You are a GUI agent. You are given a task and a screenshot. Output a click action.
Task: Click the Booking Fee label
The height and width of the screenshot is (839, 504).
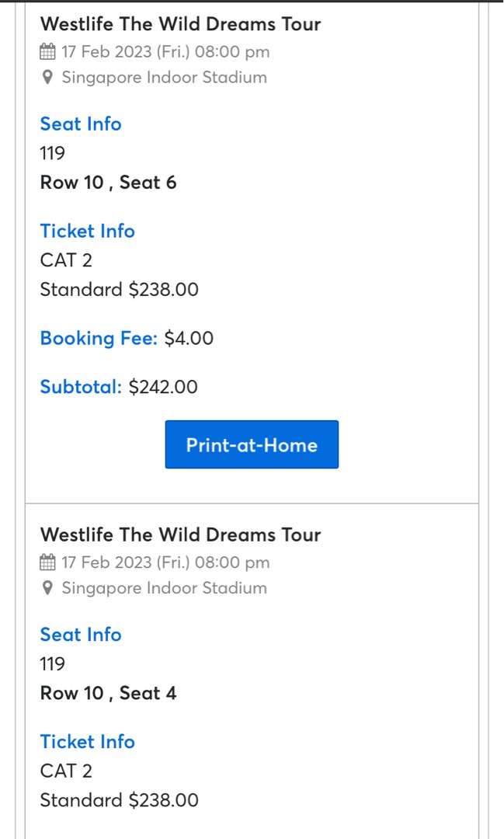coord(98,338)
